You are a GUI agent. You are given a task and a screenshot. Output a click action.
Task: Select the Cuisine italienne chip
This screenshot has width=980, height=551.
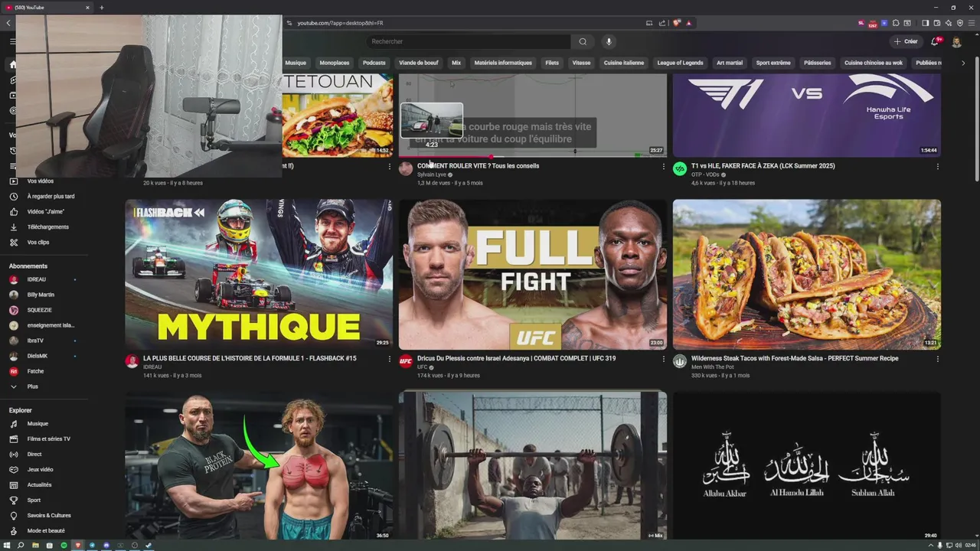[x=623, y=63]
